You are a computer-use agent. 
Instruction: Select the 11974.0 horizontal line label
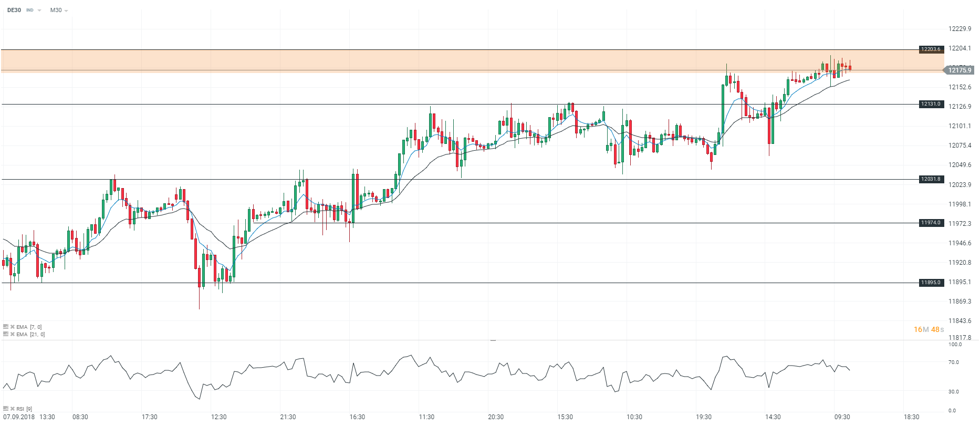[931, 223]
